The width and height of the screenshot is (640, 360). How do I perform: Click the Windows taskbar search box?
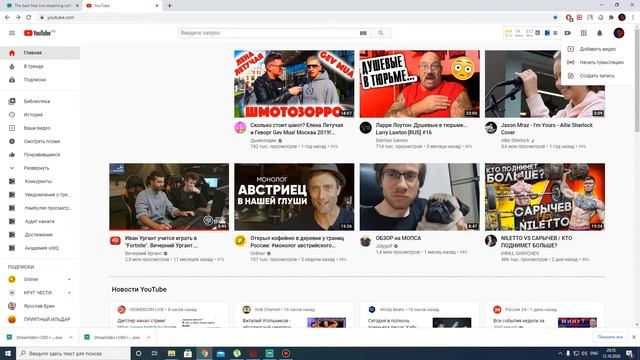click(x=73, y=353)
